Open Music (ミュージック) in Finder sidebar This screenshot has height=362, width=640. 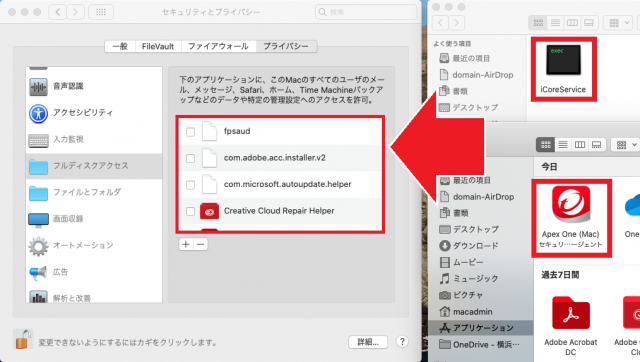(x=469, y=278)
